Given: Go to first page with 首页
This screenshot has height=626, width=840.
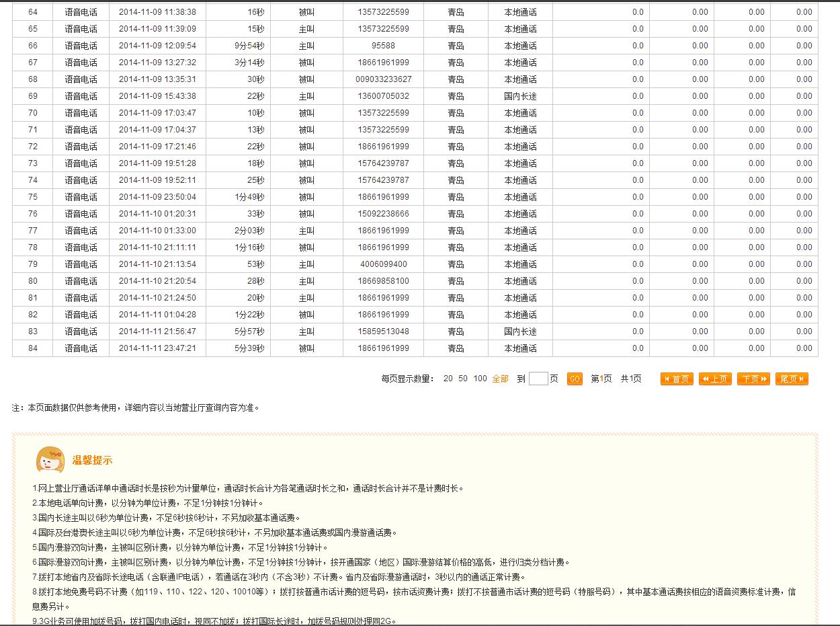Looking at the screenshot, I should [x=677, y=379].
